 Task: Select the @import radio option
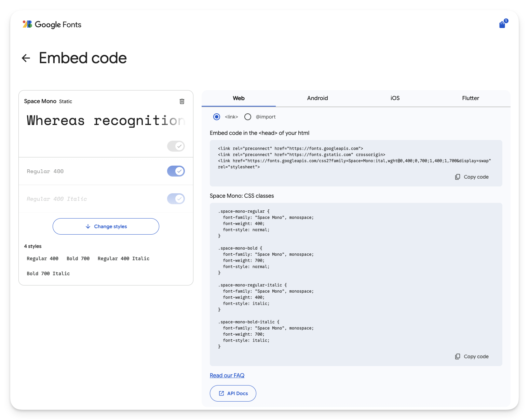248,117
